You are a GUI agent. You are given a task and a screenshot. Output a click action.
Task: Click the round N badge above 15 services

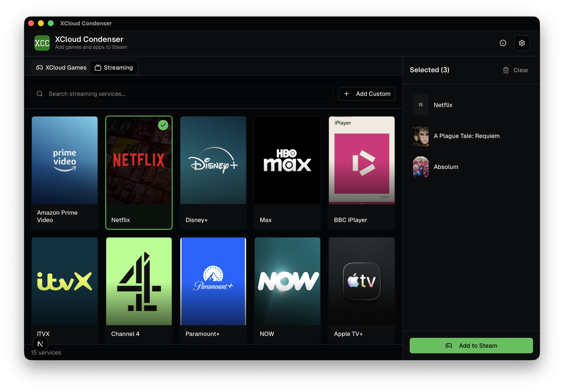point(40,344)
